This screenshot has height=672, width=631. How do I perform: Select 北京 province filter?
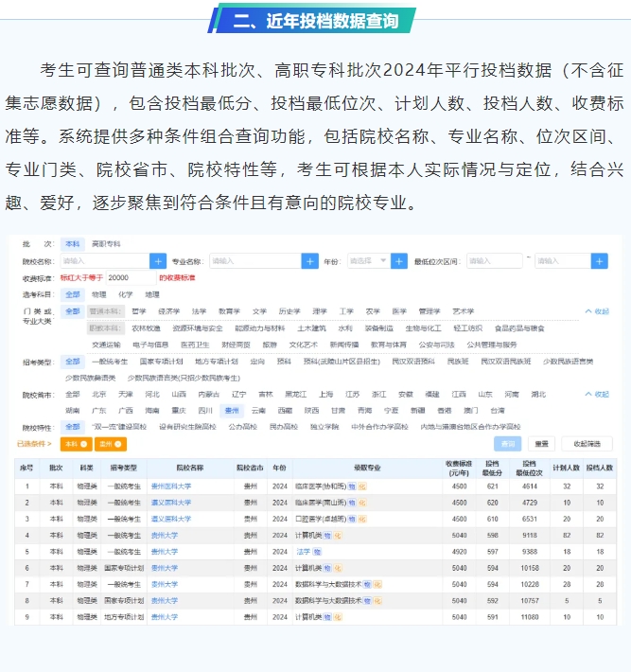tap(99, 395)
